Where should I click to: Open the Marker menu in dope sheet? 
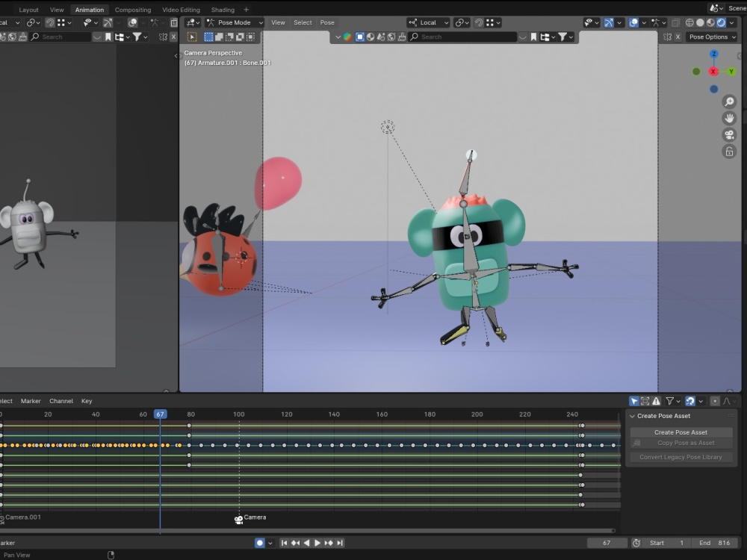31,401
